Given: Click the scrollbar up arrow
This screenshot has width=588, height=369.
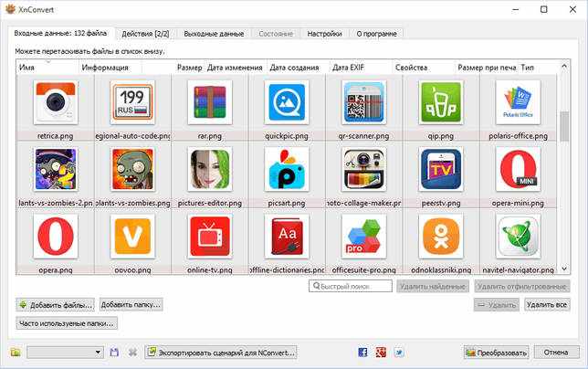Looking at the screenshot, I should click(x=564, y=67).
